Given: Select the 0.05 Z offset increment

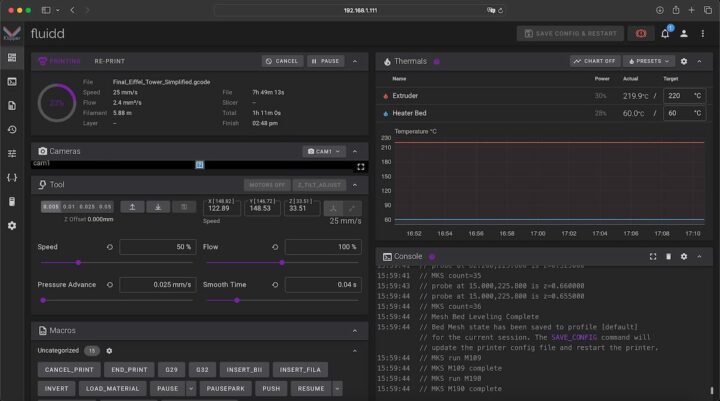Looking at the screenshot, I should pos(106,207).
